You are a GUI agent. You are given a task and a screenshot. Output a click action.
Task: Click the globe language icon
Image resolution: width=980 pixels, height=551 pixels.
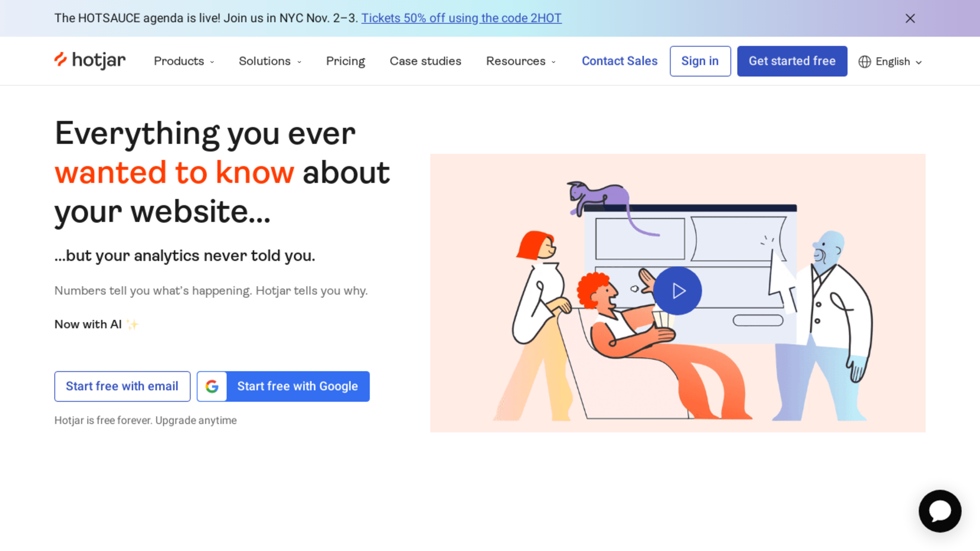(x=864, y=61)
